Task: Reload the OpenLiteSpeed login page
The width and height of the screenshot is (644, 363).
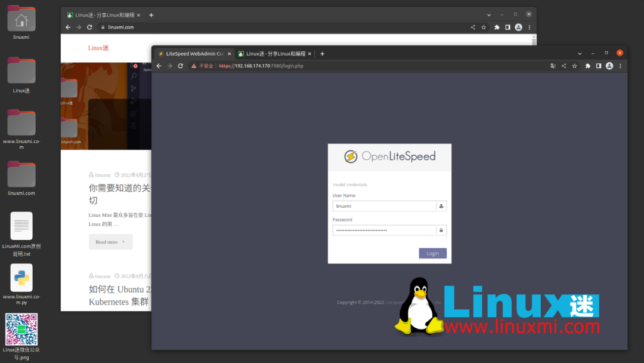Action: pyautogui.click(x=180, y=66)
